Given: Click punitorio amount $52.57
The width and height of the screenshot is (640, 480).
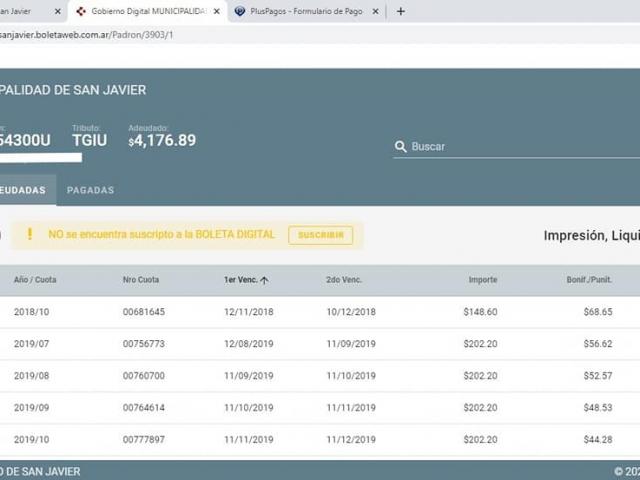Looking at the screenshot, I should (x=598, y=376).
